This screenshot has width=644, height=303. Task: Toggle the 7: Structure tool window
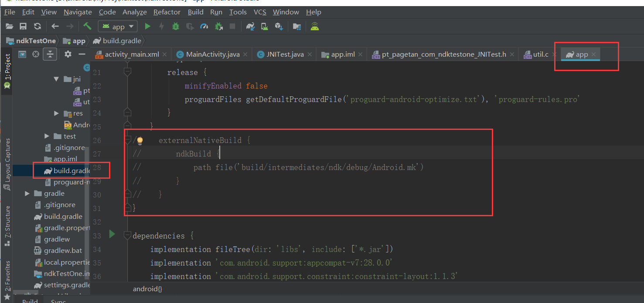7,226
